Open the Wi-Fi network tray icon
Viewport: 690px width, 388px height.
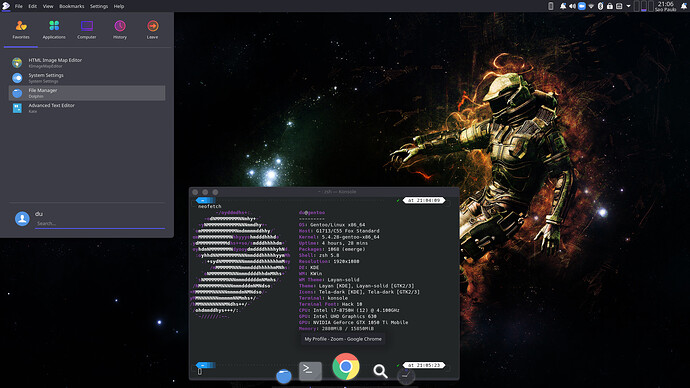[x=591, y=6]
